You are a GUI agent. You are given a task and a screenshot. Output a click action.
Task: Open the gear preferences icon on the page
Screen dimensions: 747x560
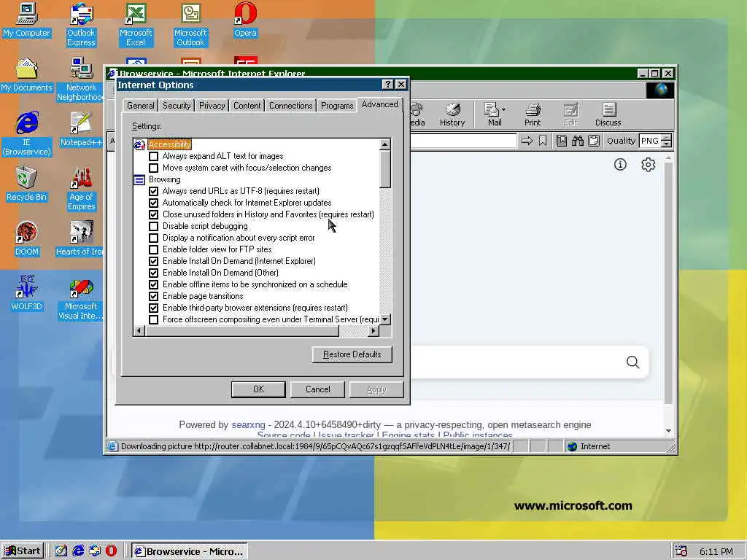[648, 165]
